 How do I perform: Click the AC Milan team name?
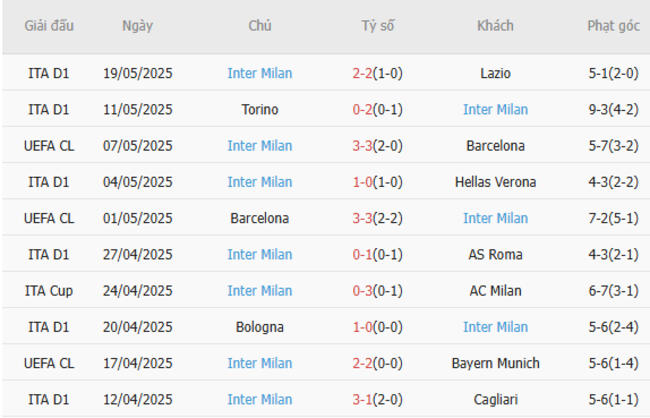coord(495,290)
